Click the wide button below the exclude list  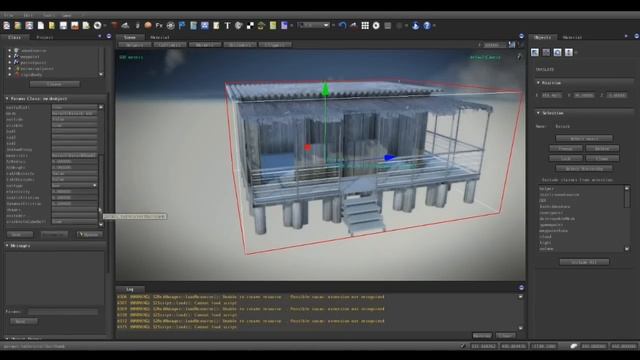coord(584,262)
